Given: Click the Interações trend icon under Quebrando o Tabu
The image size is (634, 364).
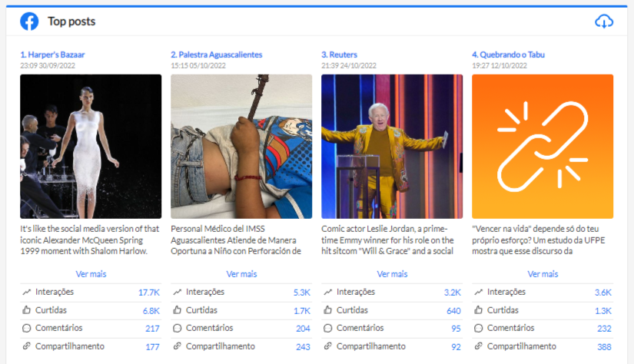Looking at the screenshot, I should tap(478, 292).
